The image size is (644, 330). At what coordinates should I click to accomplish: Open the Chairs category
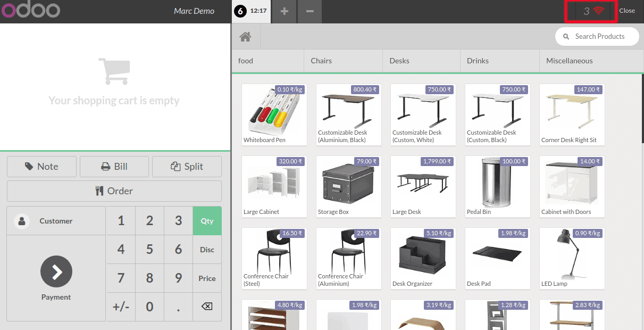point(343,61)
